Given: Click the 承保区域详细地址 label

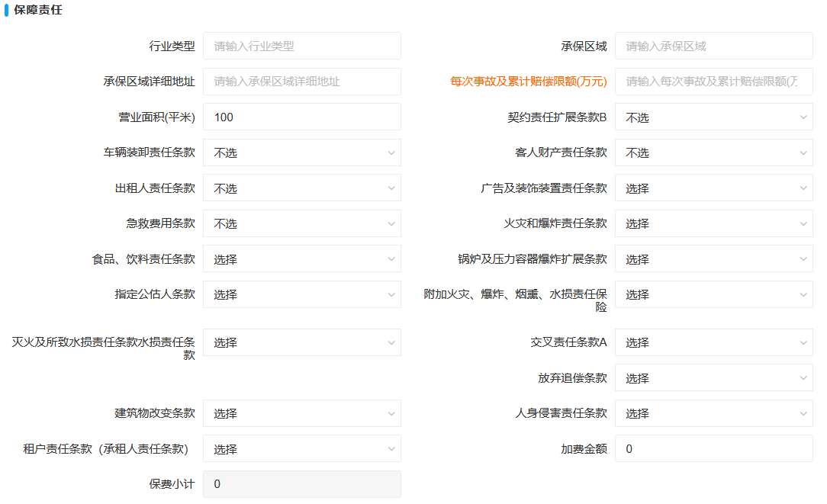Looking at the screenshot, I should point(150,81).
